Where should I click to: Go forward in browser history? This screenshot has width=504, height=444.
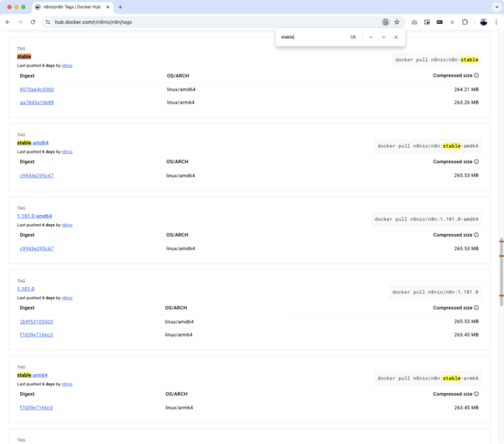point(20,22)
